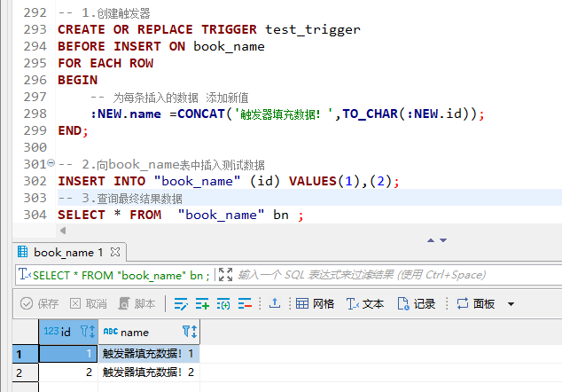Switch to 文本 (Text) view
This screenshot has width=562, height=392.
click(365, 303)
